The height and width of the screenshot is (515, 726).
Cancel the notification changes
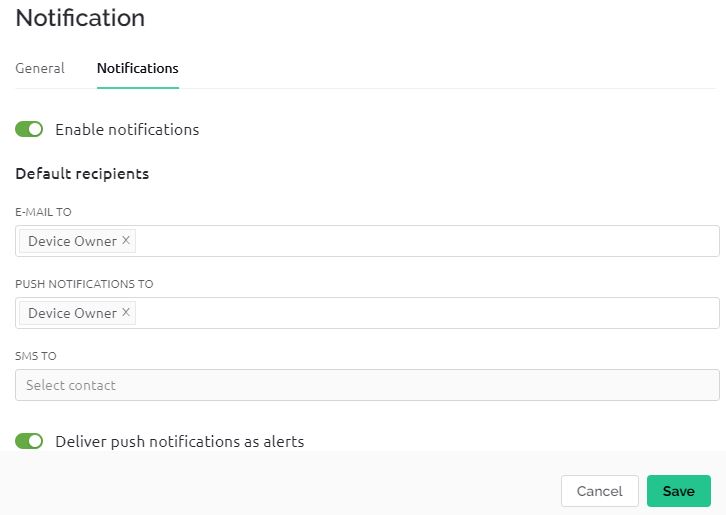pos(600,491)
